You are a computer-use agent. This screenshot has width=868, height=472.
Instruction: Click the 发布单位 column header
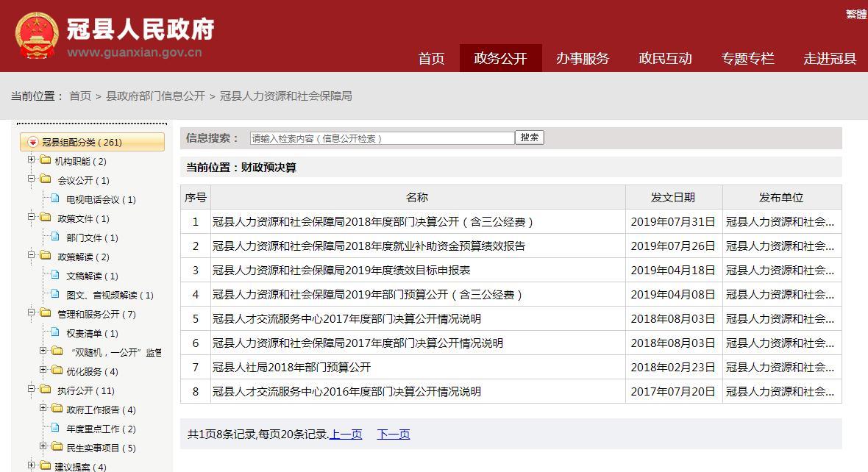pos(781,198)
